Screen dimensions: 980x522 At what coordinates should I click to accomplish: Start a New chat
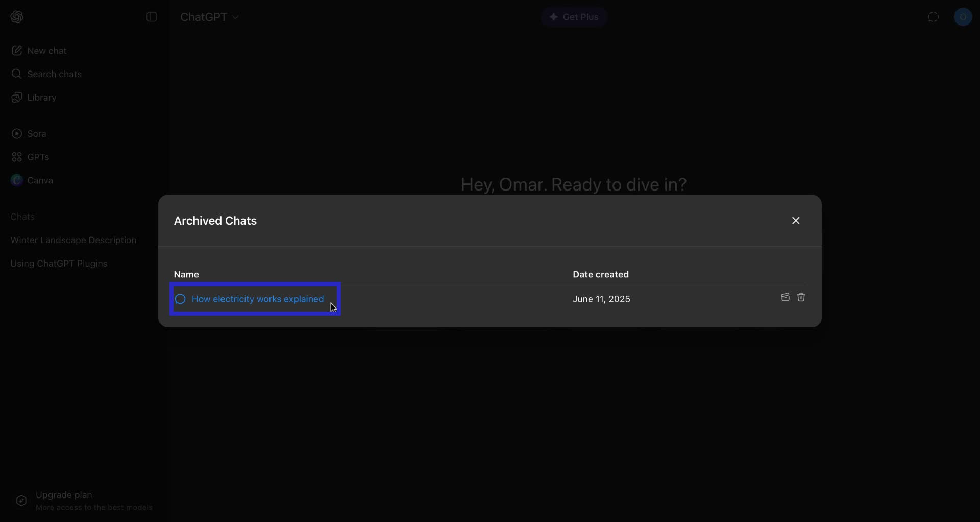(x=46, y=50)
